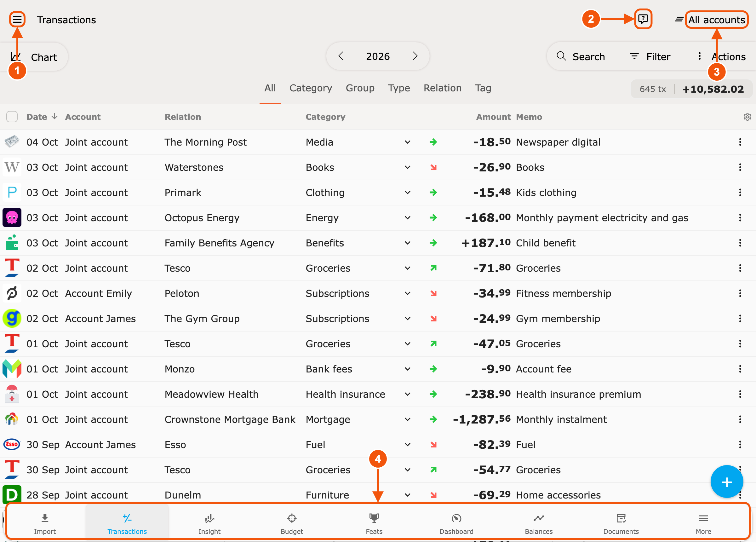Image resolution: width=756 pixels, height=542 pixels.
Task: Click the 2026 year label
Action: point(378,56)
